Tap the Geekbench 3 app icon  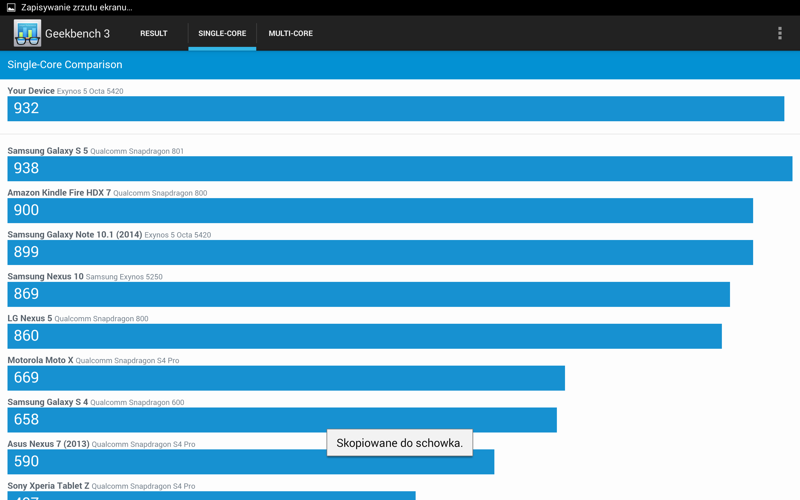pos(27,33)
